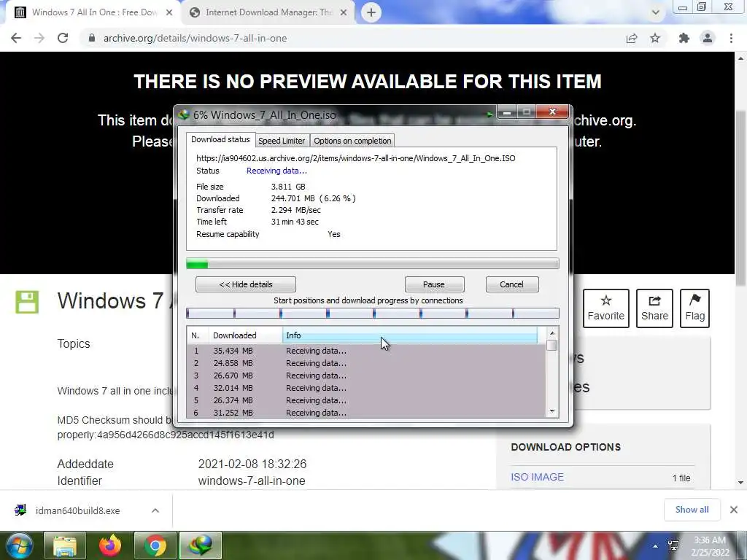747x560 pixels.
Task: Click the site lock icon
Action: pyautogui.click(x=91, y=38)
